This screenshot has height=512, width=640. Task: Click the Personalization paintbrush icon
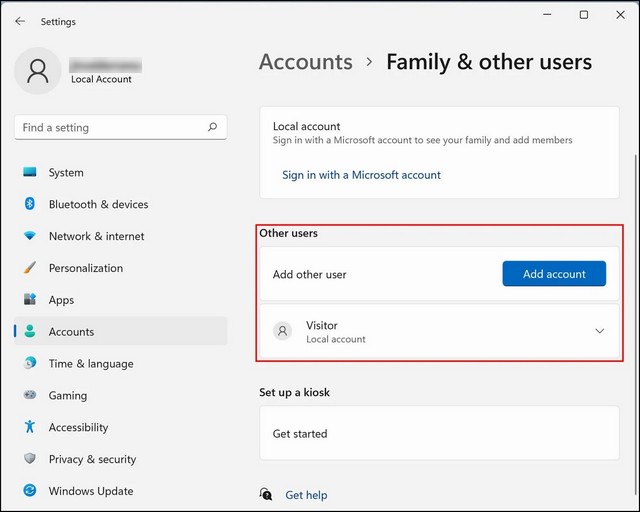click(x=30, y=267)
